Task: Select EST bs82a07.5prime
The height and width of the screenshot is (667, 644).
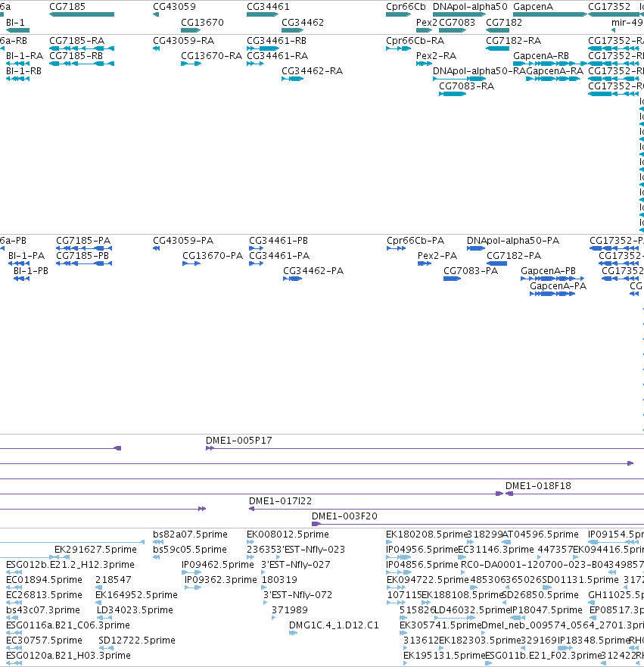Action: click(x=190, y=535)
